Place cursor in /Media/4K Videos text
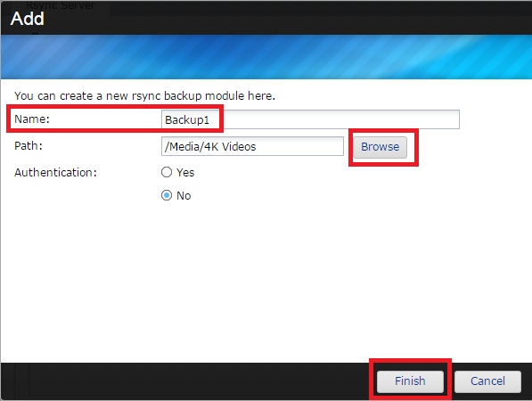 coord(210,146)
